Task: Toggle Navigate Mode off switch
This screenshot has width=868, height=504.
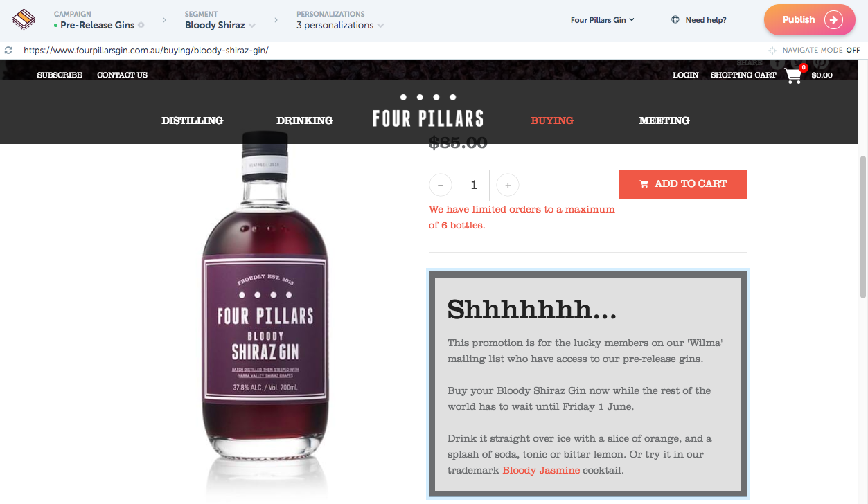Action: 853,51
